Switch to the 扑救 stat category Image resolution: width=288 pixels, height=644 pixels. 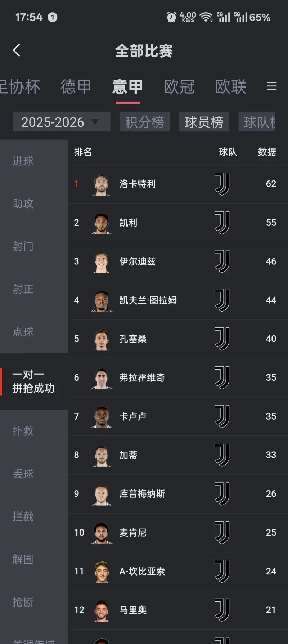(23, 431)
